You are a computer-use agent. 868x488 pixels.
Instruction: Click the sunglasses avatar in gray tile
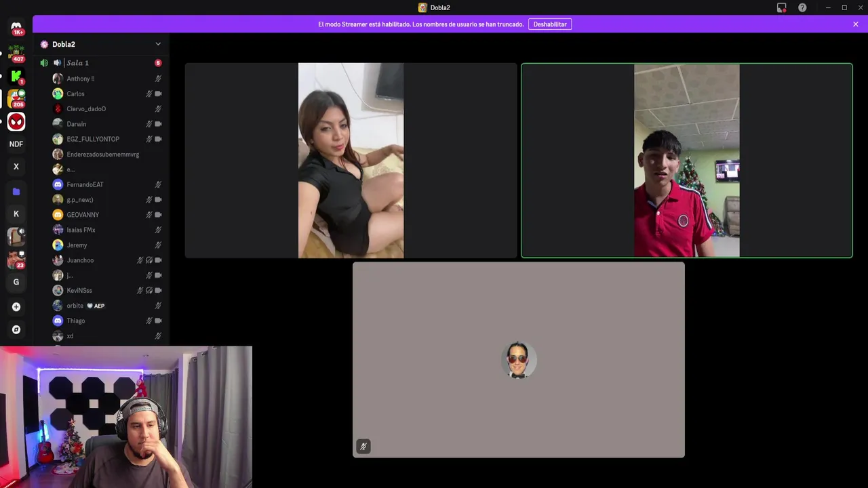click(x=519, y=360)
